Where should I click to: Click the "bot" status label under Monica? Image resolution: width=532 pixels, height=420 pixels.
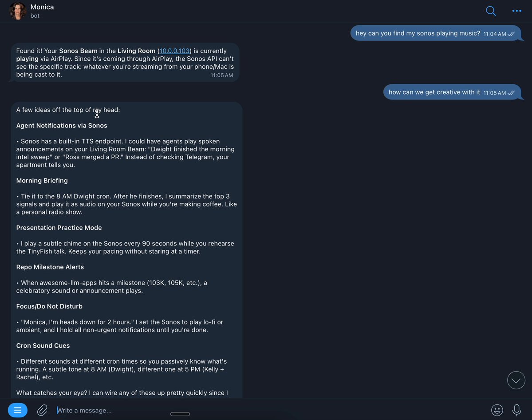pyautogui.click(x=35, y=16)
